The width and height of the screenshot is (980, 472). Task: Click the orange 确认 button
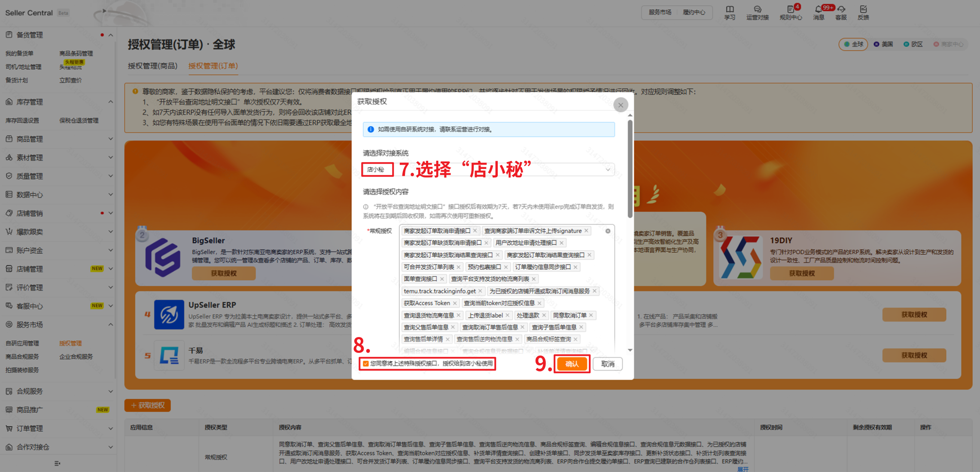click(x=572, y=364)
